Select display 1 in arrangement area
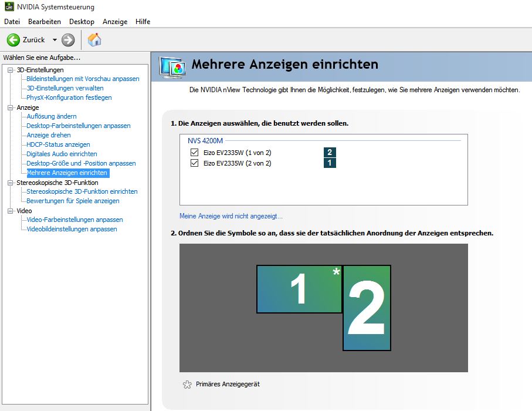Viewport: 532px width, 411px height. [x=299, y=289]
